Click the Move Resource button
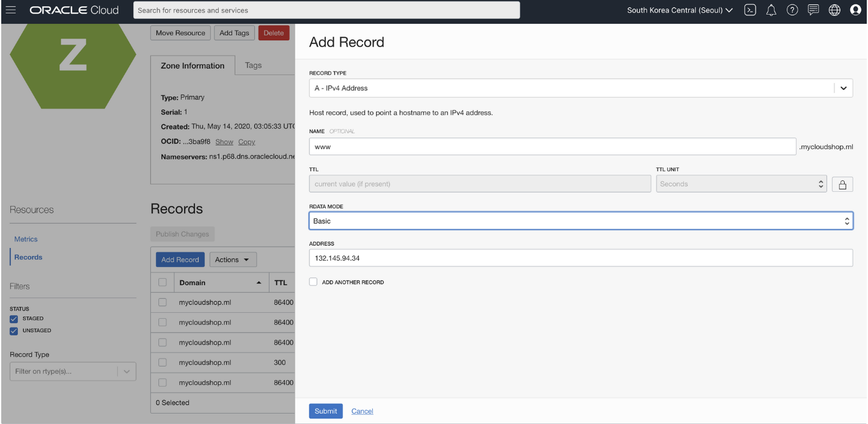The width and height of the screenshot is (868, 424). pyautogui.click(x=180, y=33)
